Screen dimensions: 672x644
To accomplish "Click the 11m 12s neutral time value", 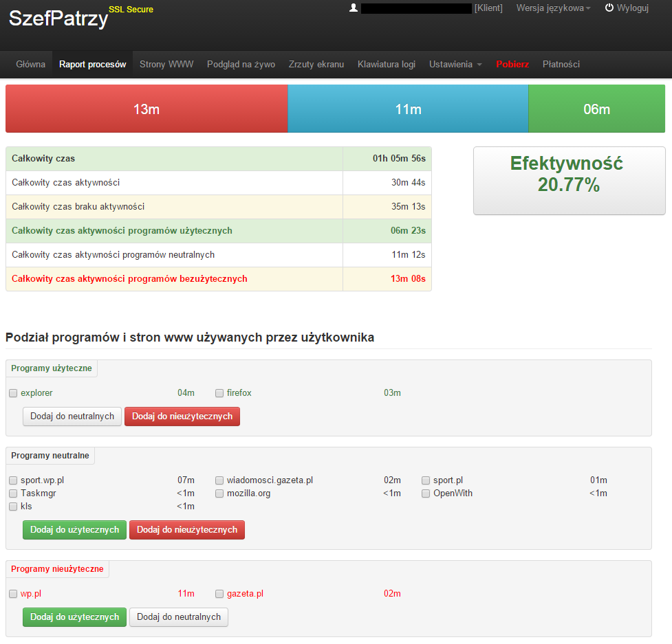I will (409, 254).
